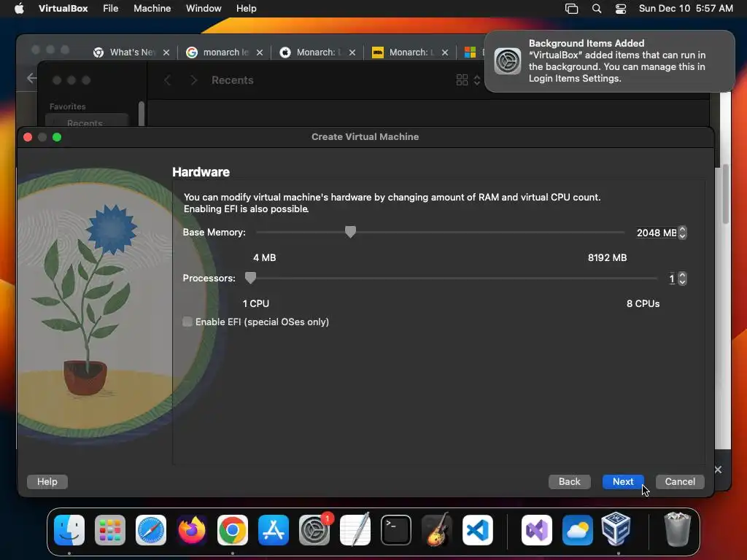Open Launchpad from the Dock

[x=110, y=529]
